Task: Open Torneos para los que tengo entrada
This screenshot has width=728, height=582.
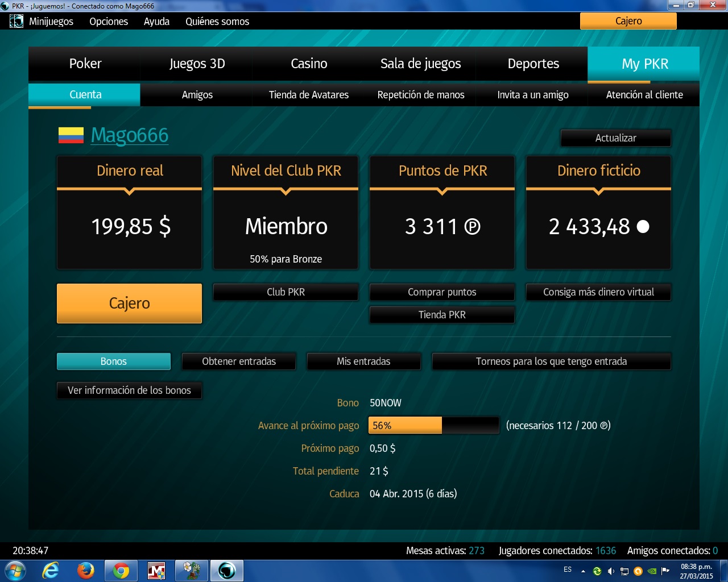Action: 552,361
